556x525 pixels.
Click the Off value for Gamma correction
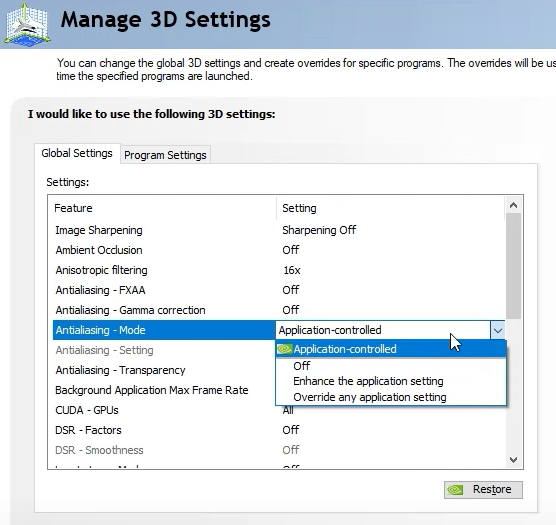pyautogui.click(x=290, y=310)
